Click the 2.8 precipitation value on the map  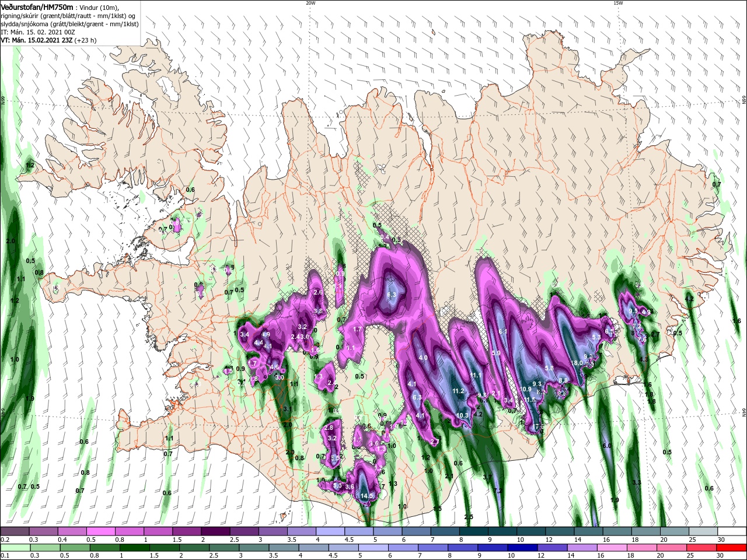click(x=329, y=428)
